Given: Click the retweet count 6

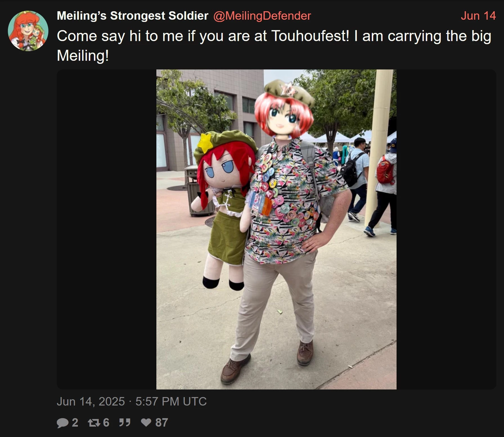Looking at the screenshot, I should pyautogui.click(x=106, y=423).
